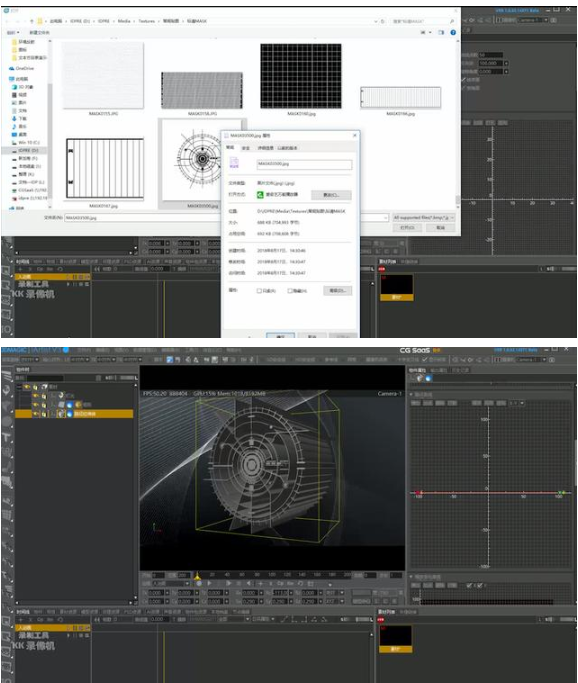Click the Advanced button in properties dialog
This screenshot has width=578, height=683.
point(338,291)
